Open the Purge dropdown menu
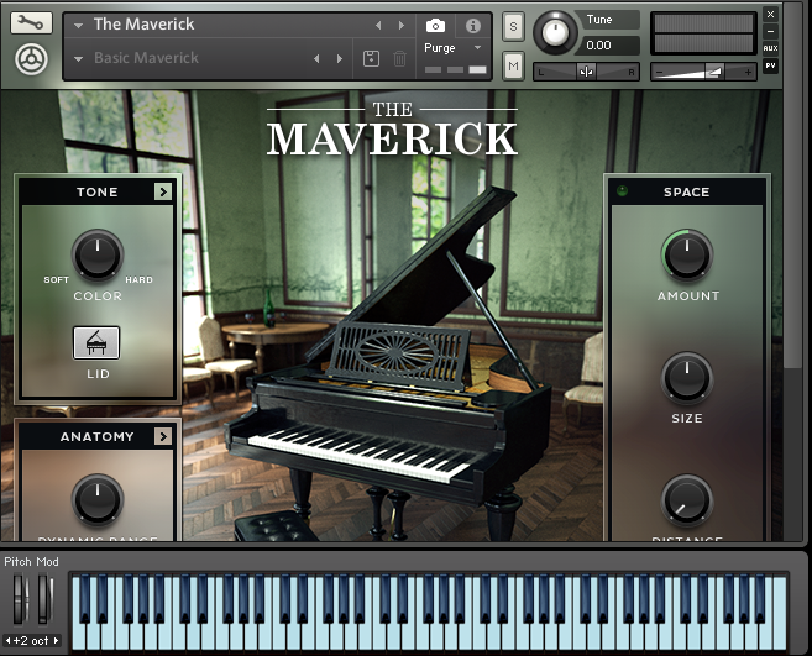 [477, 48]
